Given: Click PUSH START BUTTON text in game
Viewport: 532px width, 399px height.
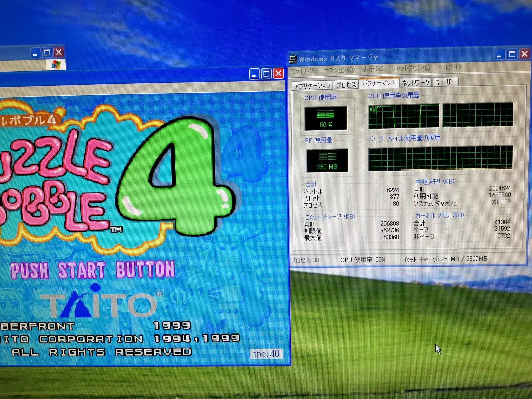Looking at the screenshot, I should (93, 270).
